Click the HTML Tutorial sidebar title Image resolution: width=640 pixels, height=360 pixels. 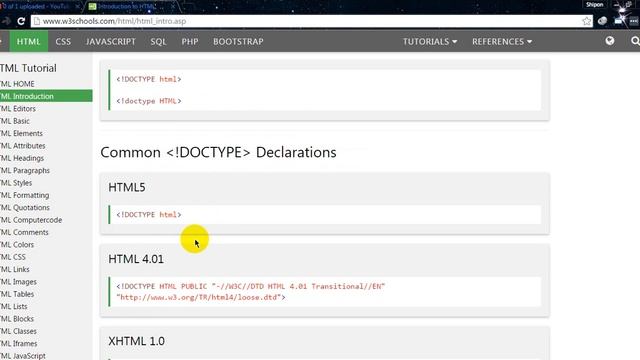(x=28, y=68)
